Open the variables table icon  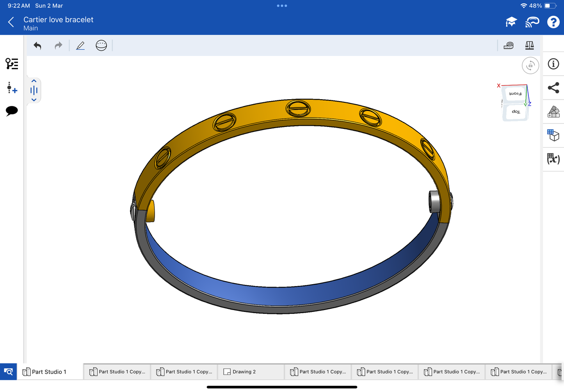point(553,159)
